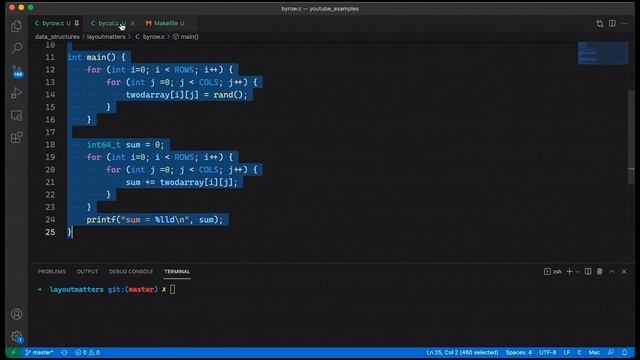Open the OUTPUT panel tab

point(87,271)
